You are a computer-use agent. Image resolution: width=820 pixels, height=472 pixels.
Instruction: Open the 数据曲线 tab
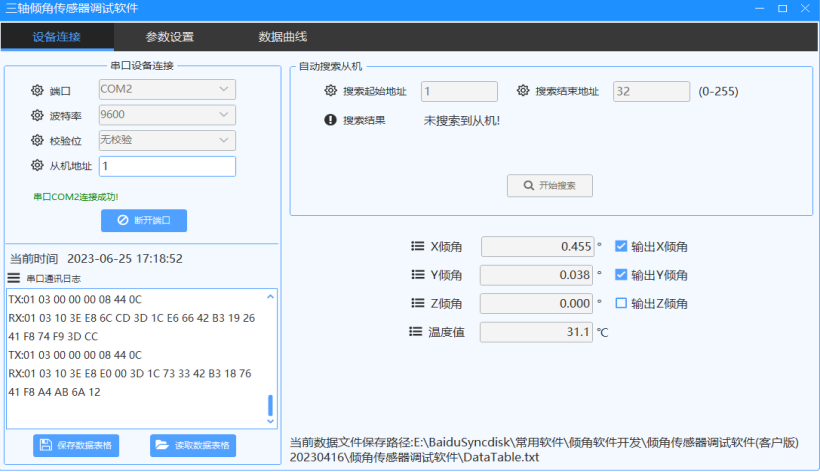(x=283, y=37)
